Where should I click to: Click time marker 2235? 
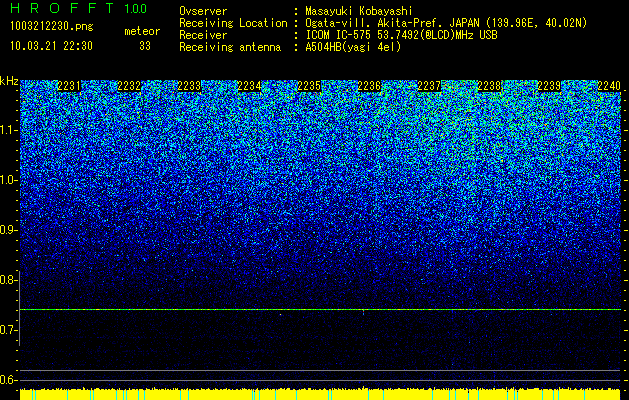coord(309,86)
